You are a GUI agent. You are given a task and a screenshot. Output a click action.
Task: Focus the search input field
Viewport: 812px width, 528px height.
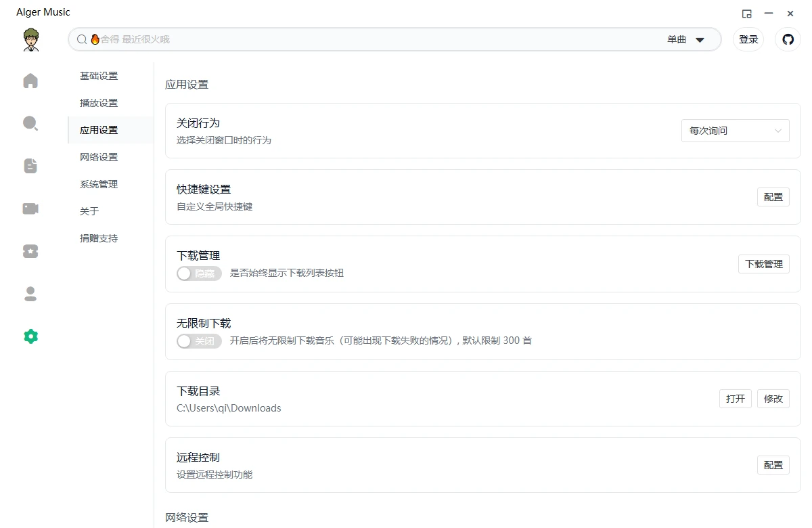[372, 39]
